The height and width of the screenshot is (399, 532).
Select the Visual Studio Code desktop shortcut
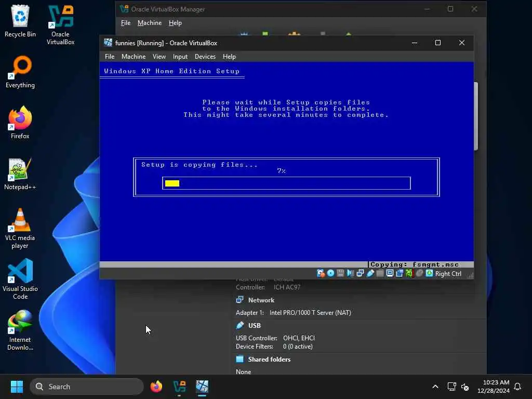point(20,280)
